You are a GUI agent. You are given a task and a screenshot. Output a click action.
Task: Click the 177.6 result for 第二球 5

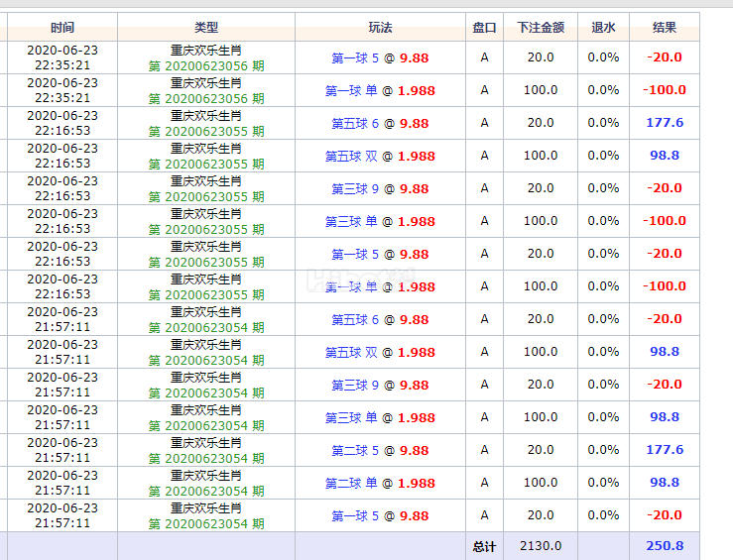[665, 450]
